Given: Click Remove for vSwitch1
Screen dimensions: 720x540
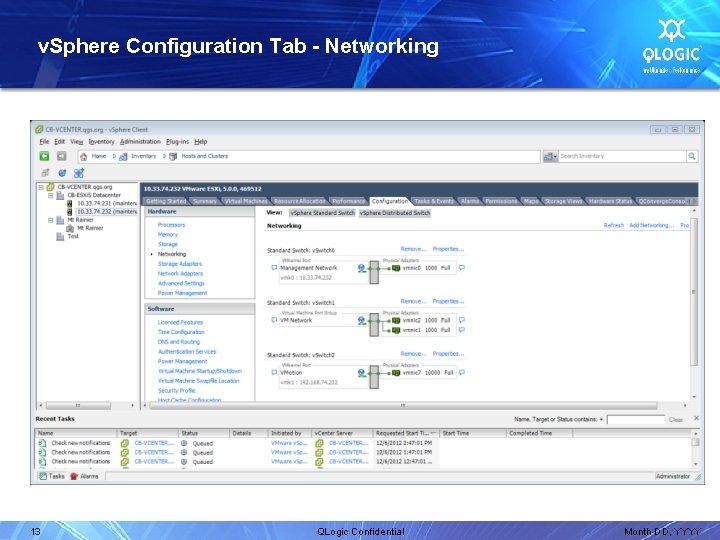Looking at the screenshot, I should coord(413,301).
